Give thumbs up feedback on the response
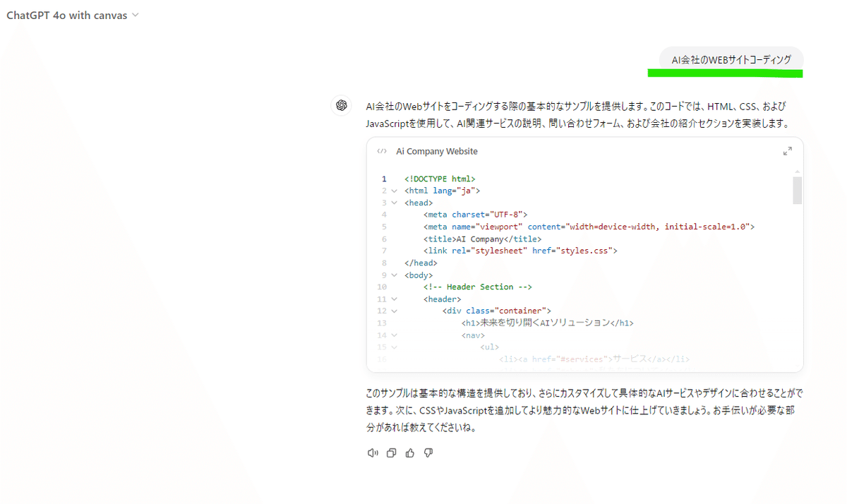Image resolution: width=847 pixels, height=504 pixels. point(410,452)
